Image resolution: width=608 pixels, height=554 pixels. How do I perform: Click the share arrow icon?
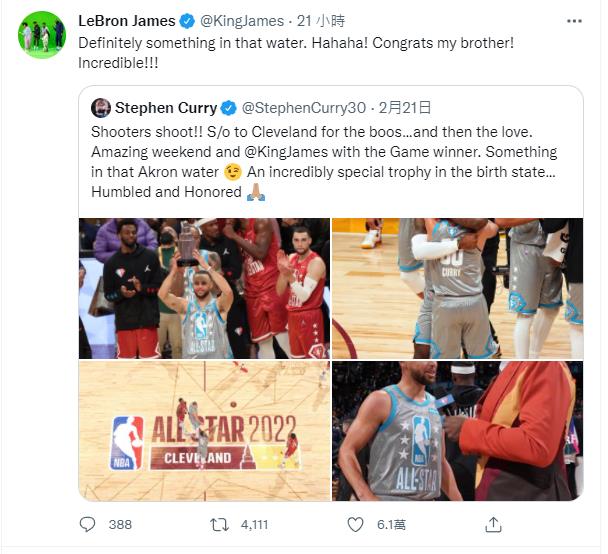491,524
